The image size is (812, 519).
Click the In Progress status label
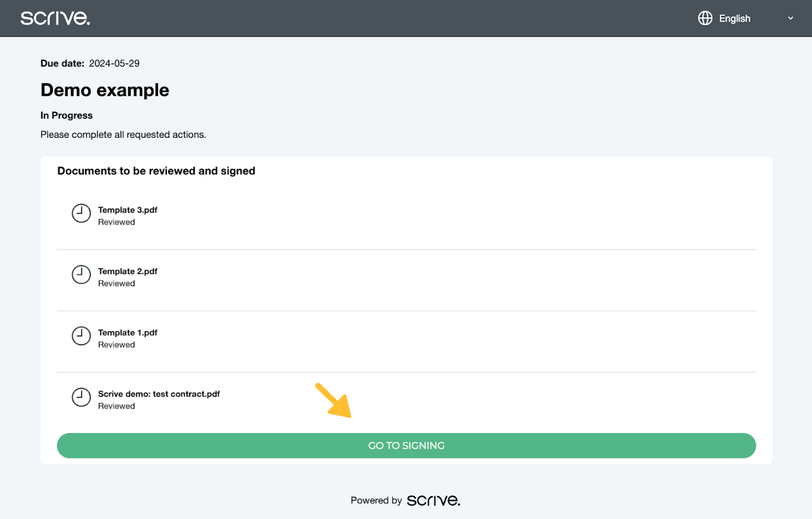click(67, 115)
